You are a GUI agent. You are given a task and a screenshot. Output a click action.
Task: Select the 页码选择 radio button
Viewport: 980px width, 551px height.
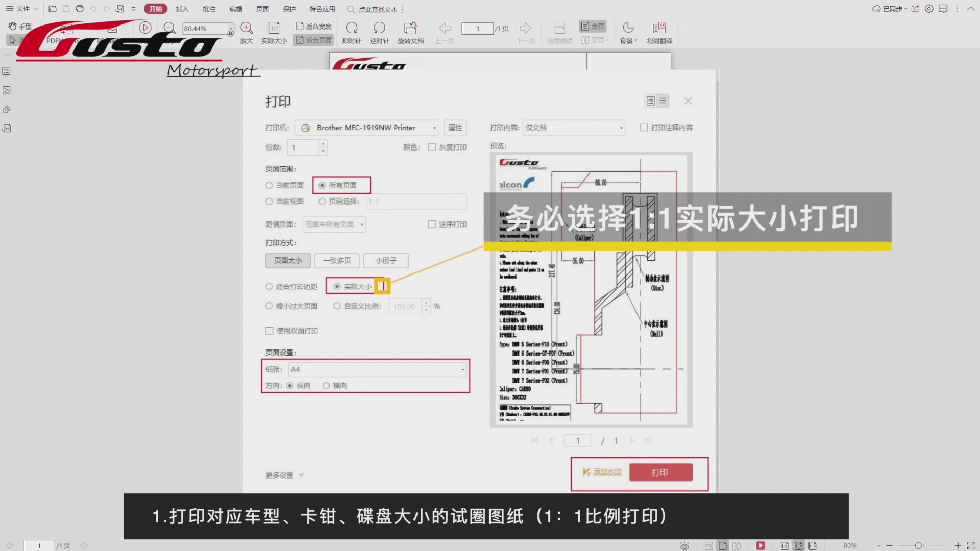coord(322,202)
